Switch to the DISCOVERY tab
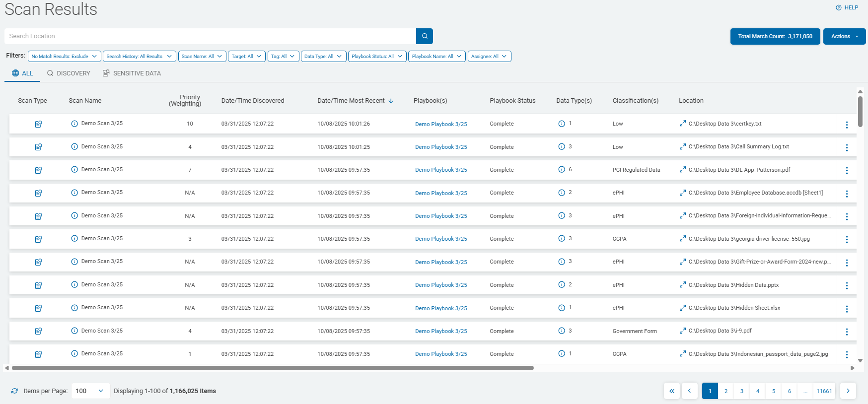 click(x=69, y=73)
